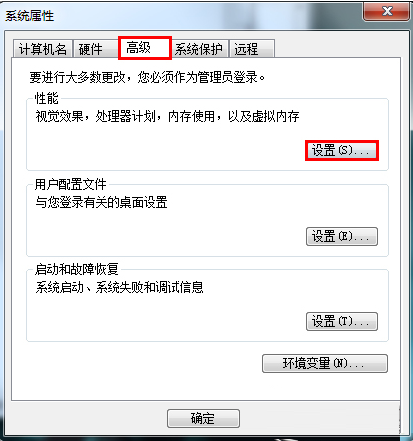Screen dimensions: 413x441
Task: Click 设置(E) under 用户配置文件
Action: pos(342,237)
